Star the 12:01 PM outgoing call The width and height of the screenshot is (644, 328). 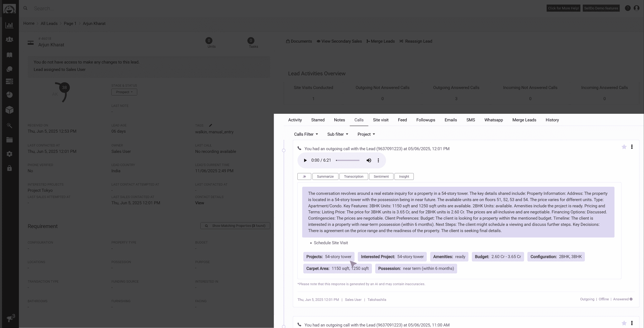[x=624, y=147]
